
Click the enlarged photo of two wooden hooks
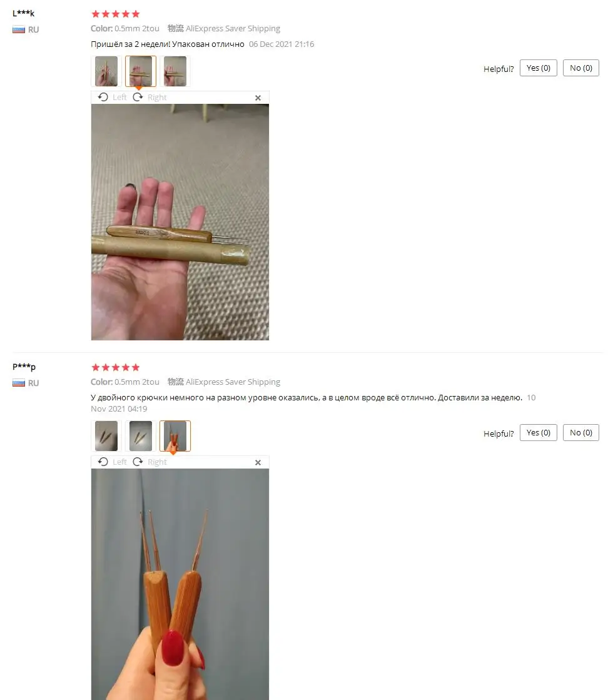[x=180, y=584]
